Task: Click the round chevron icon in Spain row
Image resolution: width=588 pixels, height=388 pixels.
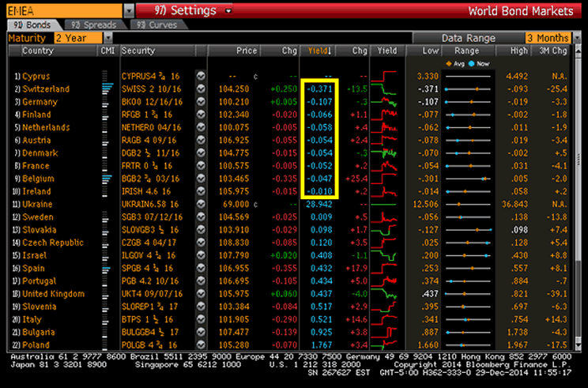Action: [201, 268]
